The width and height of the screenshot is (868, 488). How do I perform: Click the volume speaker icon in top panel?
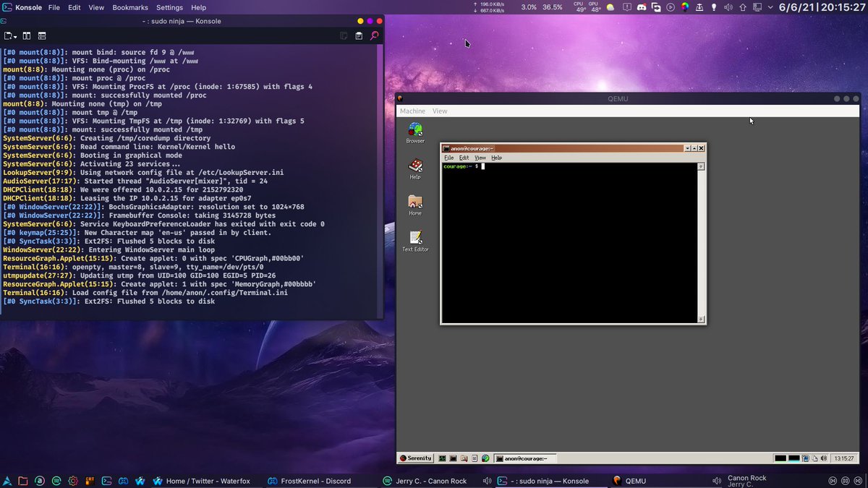728,7
